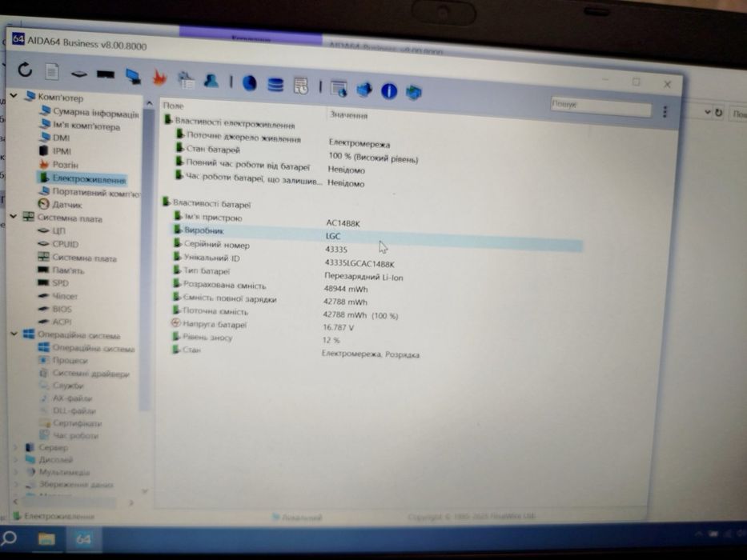
Task: Click the blue info circle icon
Action: [389, 90]
